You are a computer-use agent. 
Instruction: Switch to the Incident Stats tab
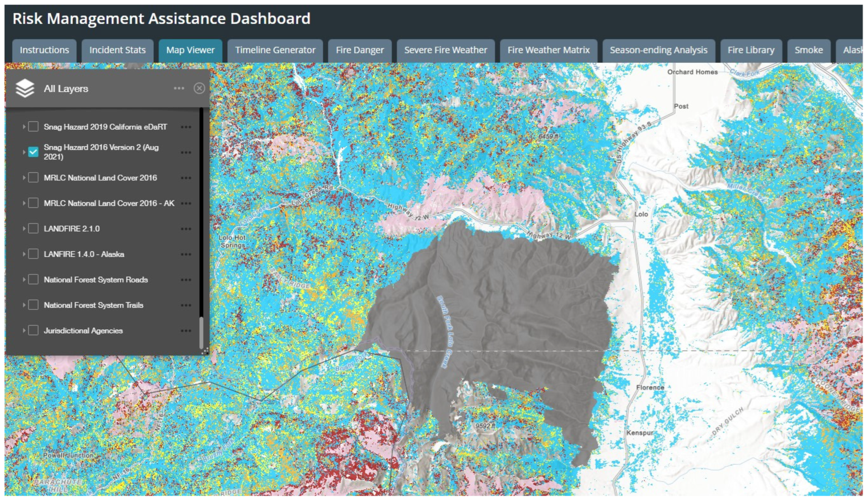pos(117,50)
